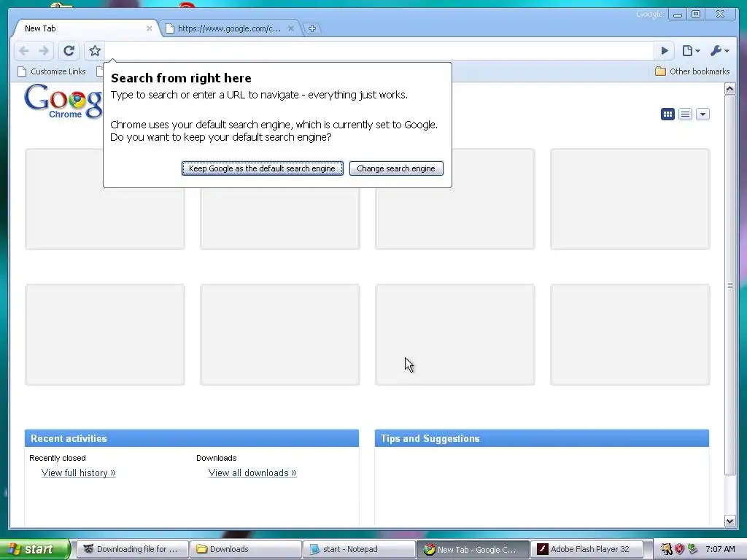
Task: Open the Customize Links bookmark
Action: 52,71
